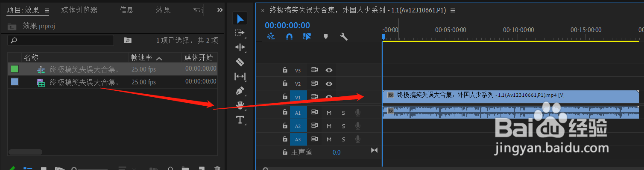Screen dimensions: 644x170
Task: Hide the V2 track output eye
Action: (x=329, y=84)
